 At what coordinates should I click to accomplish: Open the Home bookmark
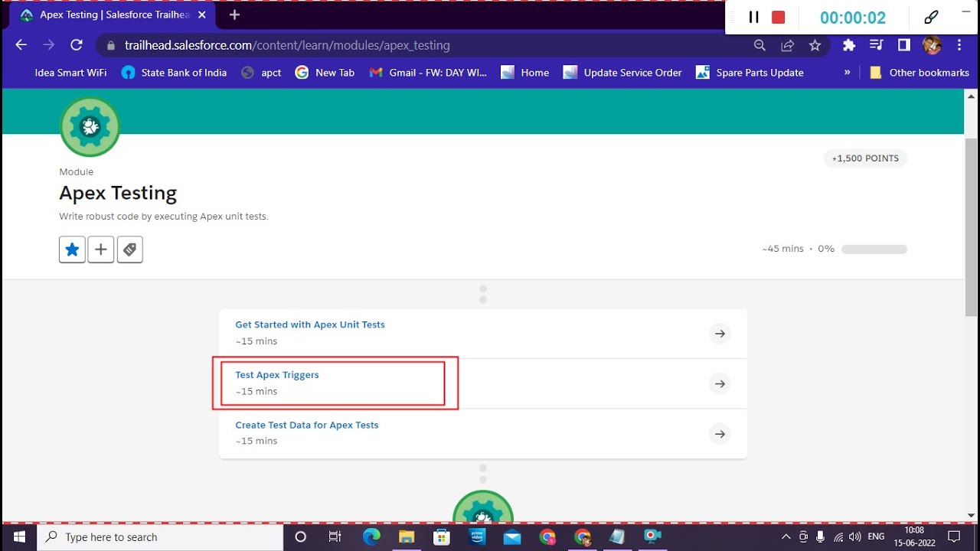[x=525, y=73]
